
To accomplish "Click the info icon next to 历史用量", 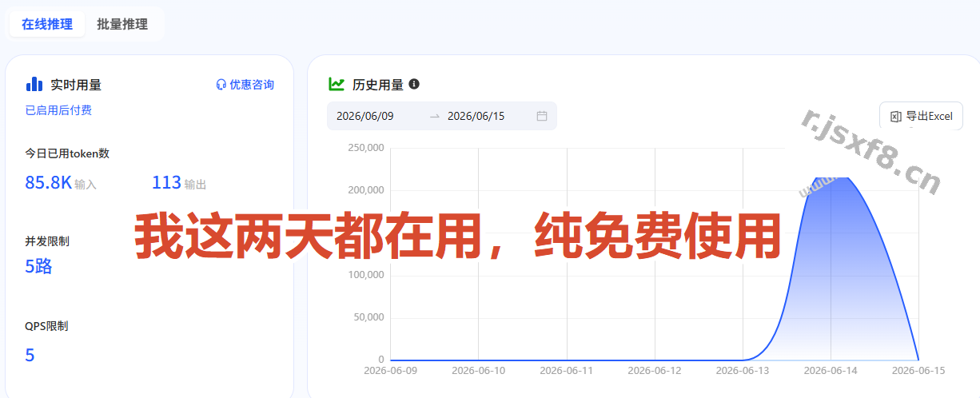I will coord(414,84).
